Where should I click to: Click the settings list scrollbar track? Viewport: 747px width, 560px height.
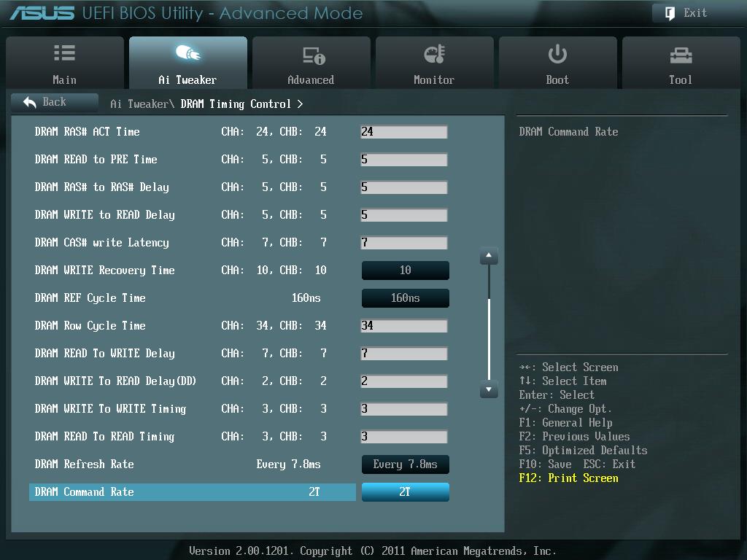coord(489,323)
